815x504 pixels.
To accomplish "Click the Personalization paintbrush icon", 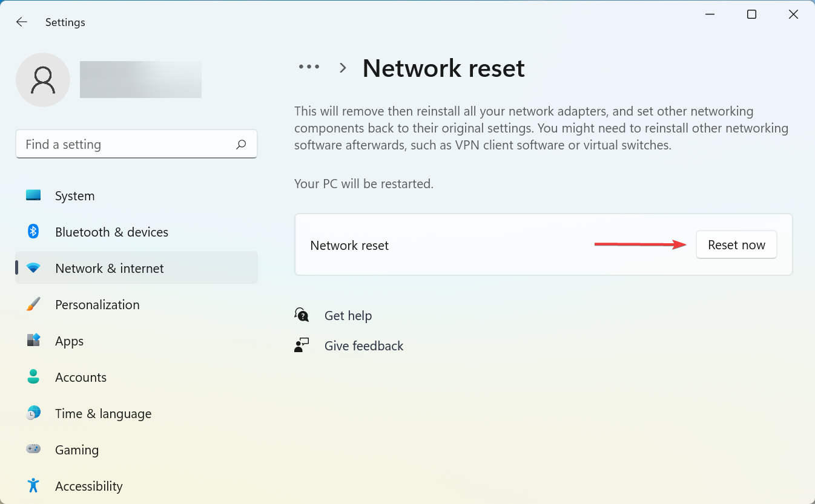I will (33, 304).
